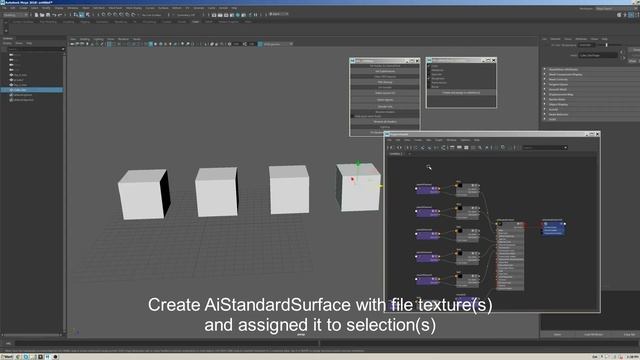Open the Windows menu in Maya
The width and height of the screenshot is (640, 360).
click(x=73, y=8)
